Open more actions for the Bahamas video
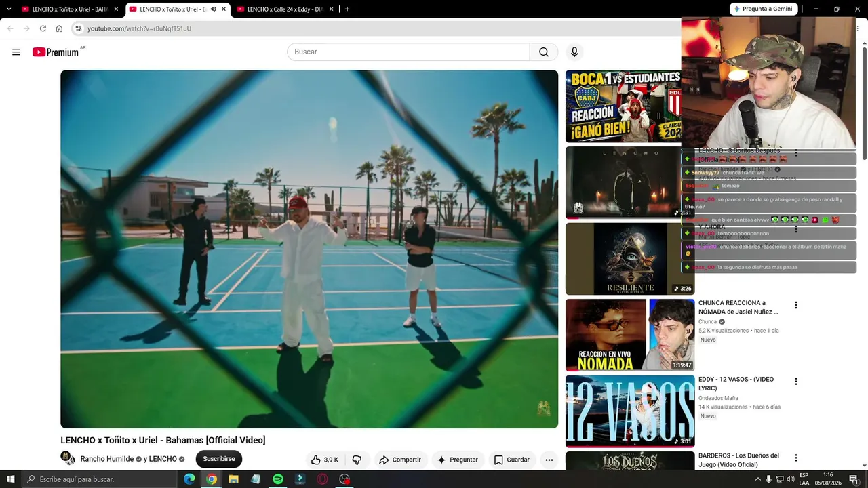Viewport: 868px width, 488px height. coord(549,460)
